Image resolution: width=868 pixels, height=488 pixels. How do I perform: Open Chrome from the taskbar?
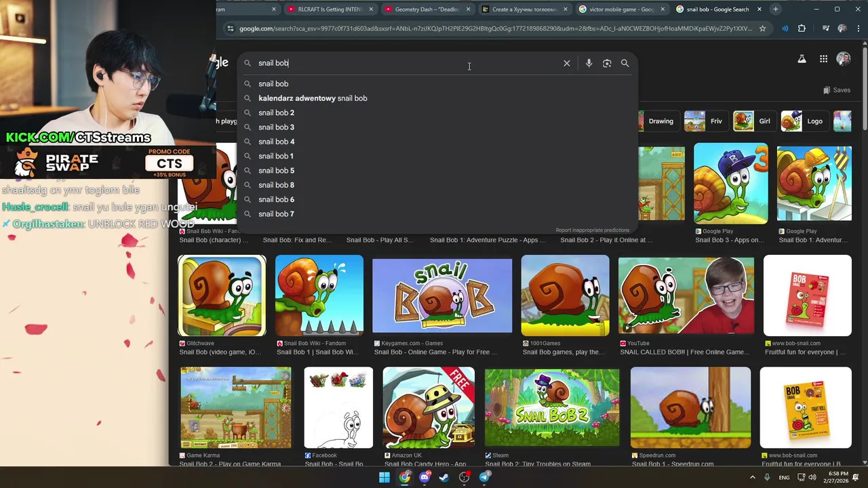(x=405, y=477)
